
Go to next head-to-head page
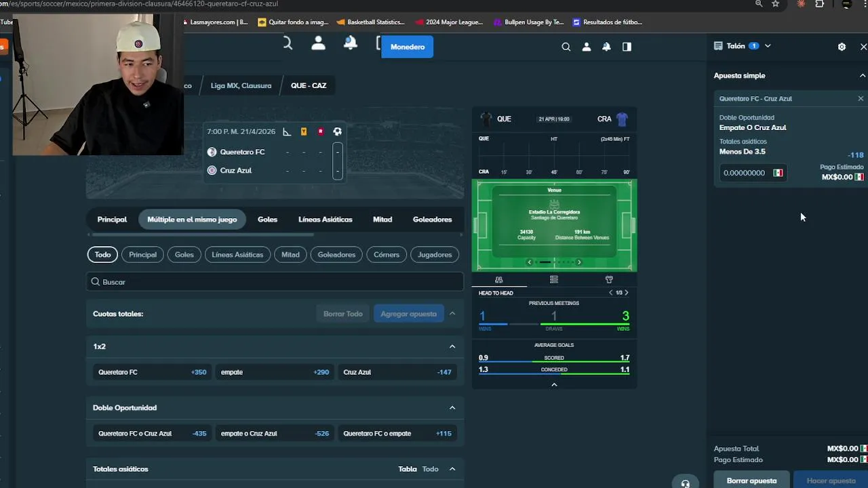tap(626, 293)
